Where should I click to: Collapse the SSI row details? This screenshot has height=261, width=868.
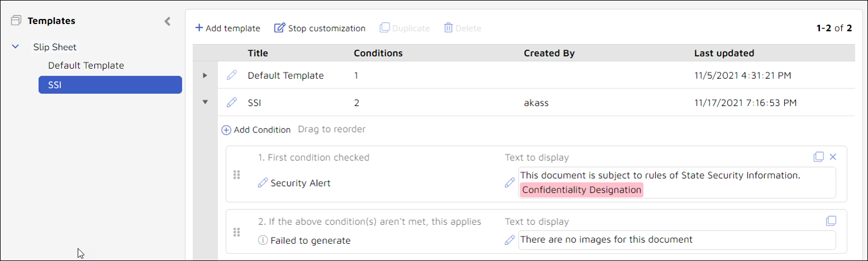point(205,102)
